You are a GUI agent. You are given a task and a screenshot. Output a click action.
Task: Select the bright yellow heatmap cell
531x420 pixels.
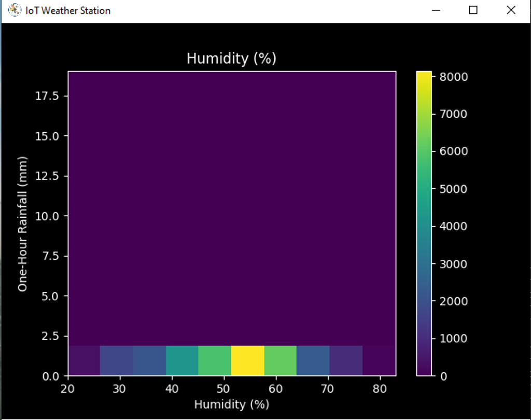click(x=247, y=360)
